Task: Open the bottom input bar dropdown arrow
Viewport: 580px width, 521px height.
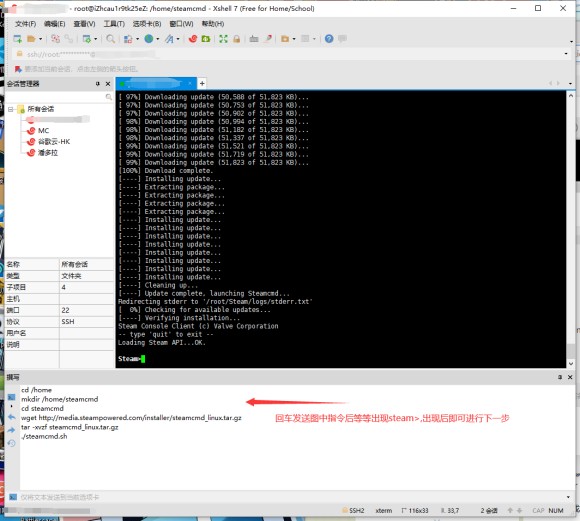Action: (568, 497)
